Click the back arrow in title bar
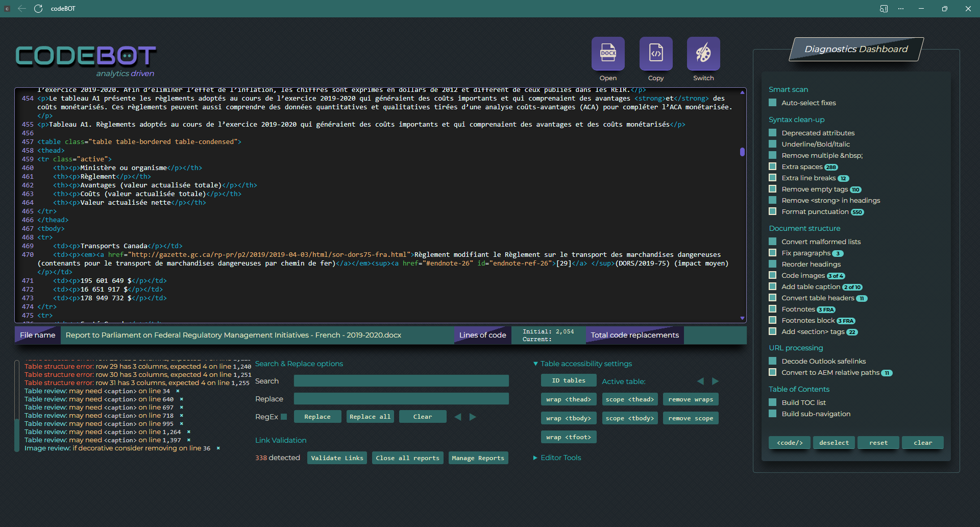980x527 pixels. pyautogui.click(x=22, y=9)
